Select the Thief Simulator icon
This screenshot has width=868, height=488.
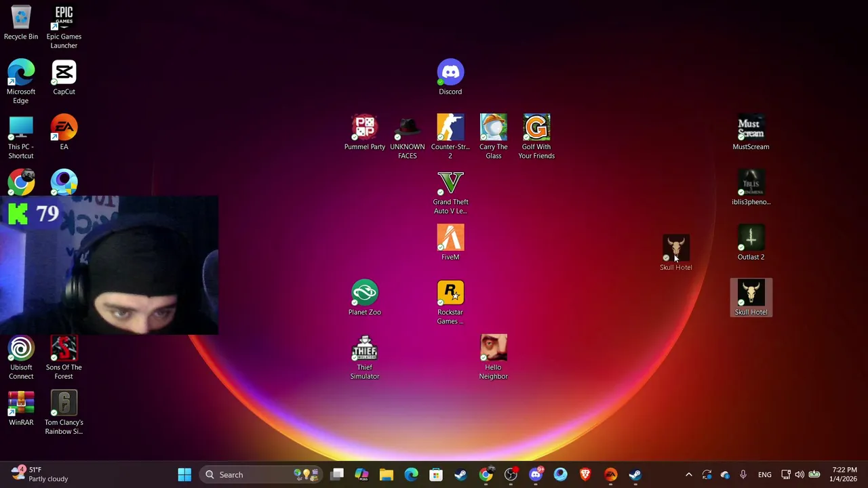[365, 357]
